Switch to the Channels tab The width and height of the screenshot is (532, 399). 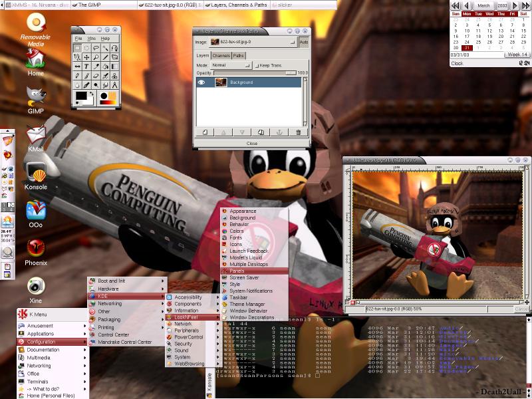tap(221, 55)
